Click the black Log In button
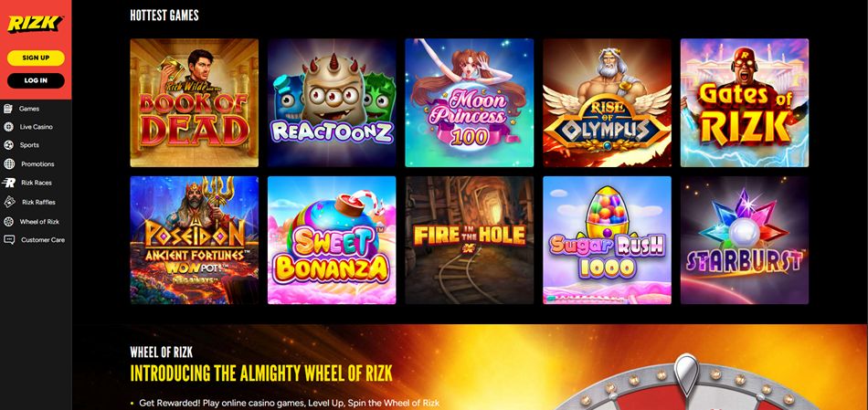Screen dimensions: 868x410 36,80
